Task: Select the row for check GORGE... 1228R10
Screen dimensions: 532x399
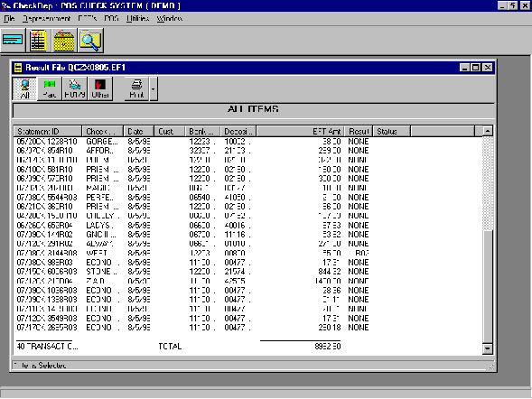Action: (247, 142)
